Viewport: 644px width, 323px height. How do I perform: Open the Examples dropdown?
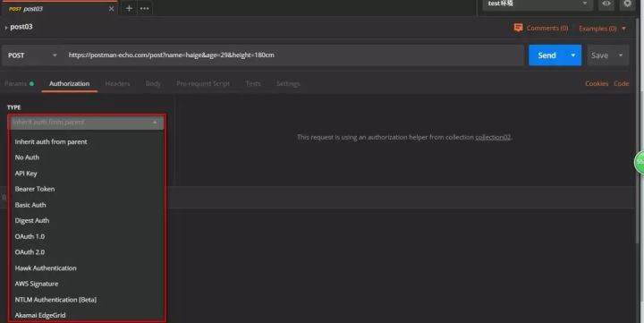(x=603, y=29)
